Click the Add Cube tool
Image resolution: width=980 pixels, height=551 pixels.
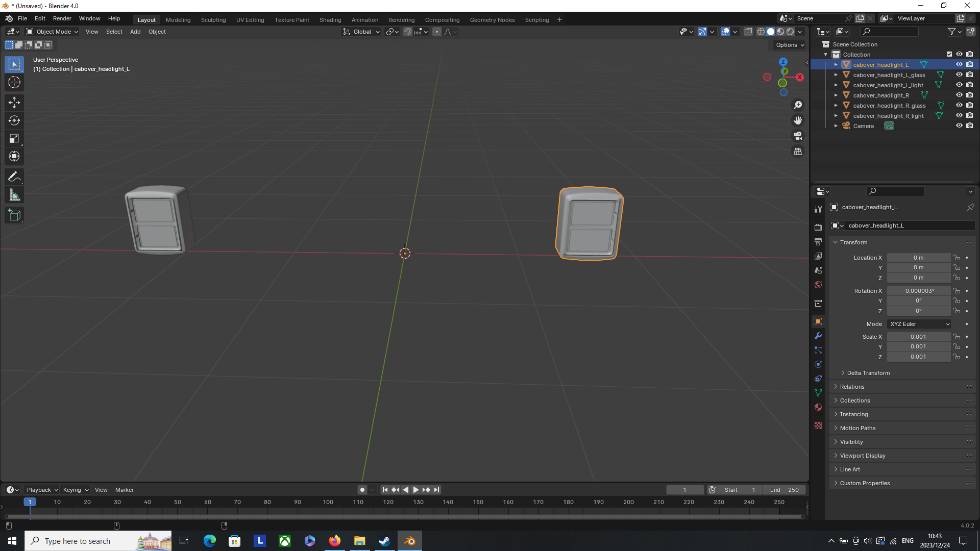(14, 215)
